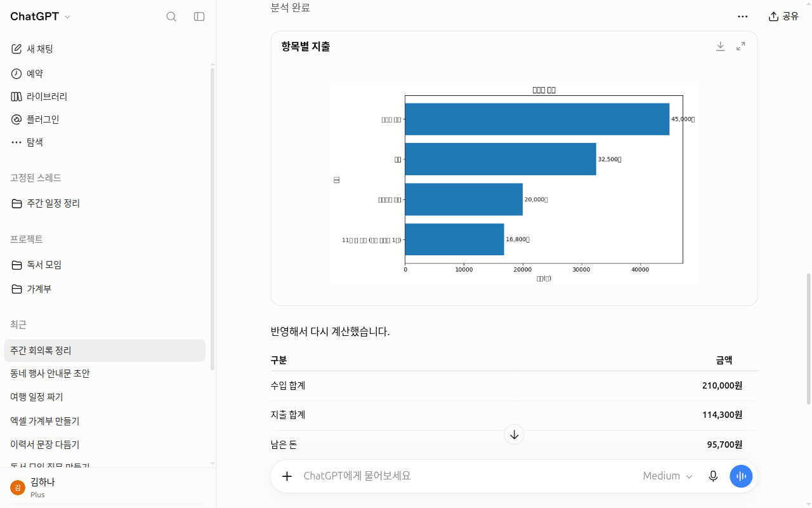Click the 항목별 지출 chart title
Screen dimensions: 812x508
pos(306,46)
